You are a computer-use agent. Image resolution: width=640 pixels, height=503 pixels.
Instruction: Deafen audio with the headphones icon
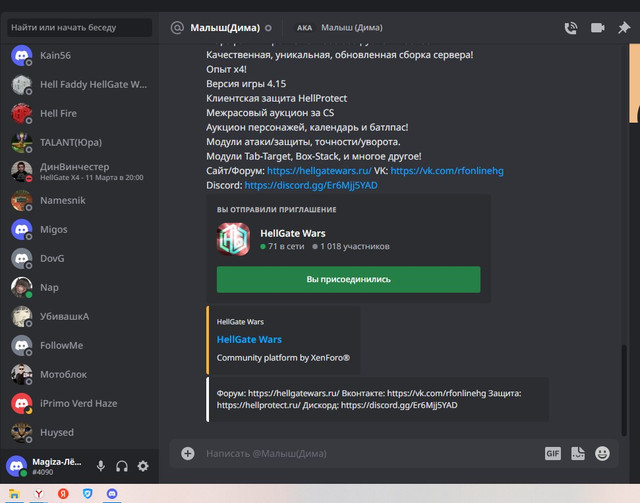click(x=122, y=466)
